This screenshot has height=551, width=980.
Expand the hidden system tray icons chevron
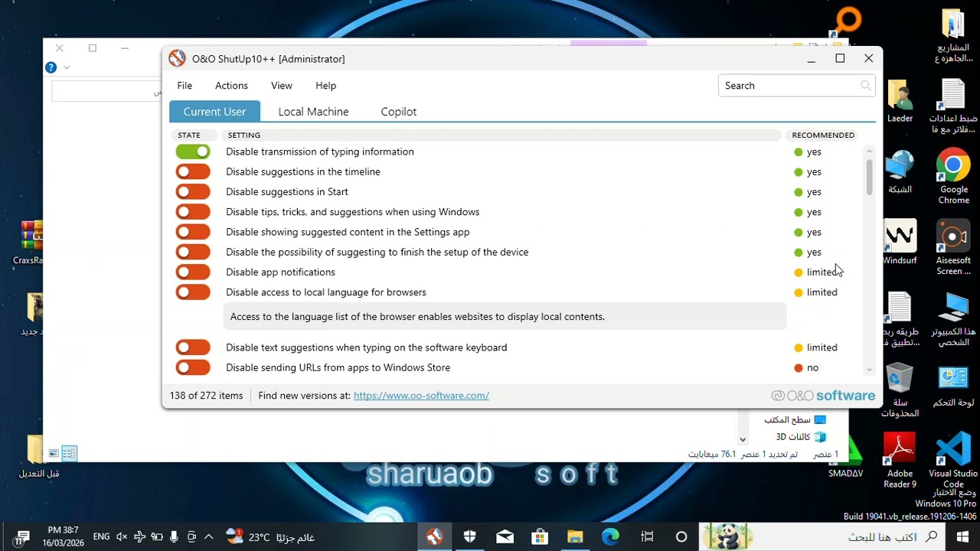pyautogui.click(x=208, y=536)
